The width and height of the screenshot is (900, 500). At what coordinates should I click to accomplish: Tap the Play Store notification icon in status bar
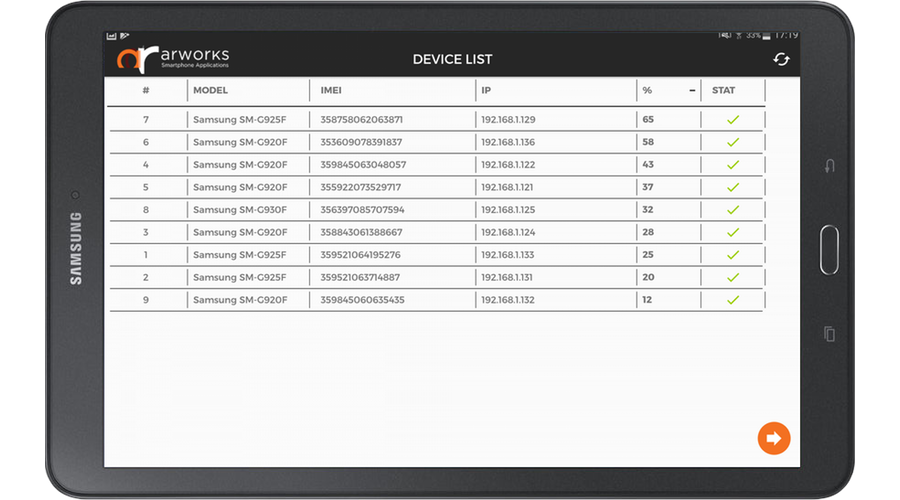point(125,36)
